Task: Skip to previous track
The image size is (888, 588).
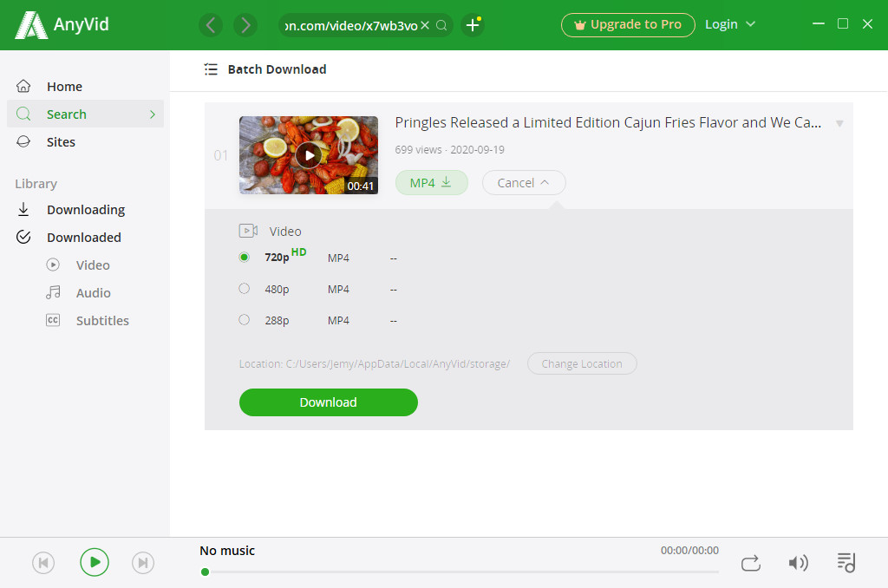Action: point(43,563)
